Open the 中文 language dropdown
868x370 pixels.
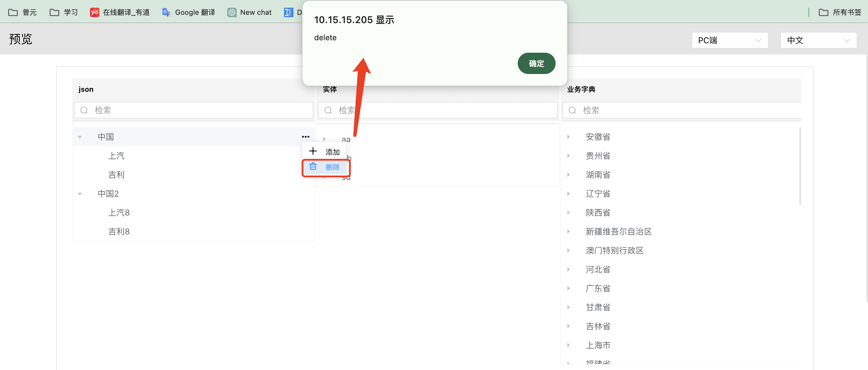point(818,41)
